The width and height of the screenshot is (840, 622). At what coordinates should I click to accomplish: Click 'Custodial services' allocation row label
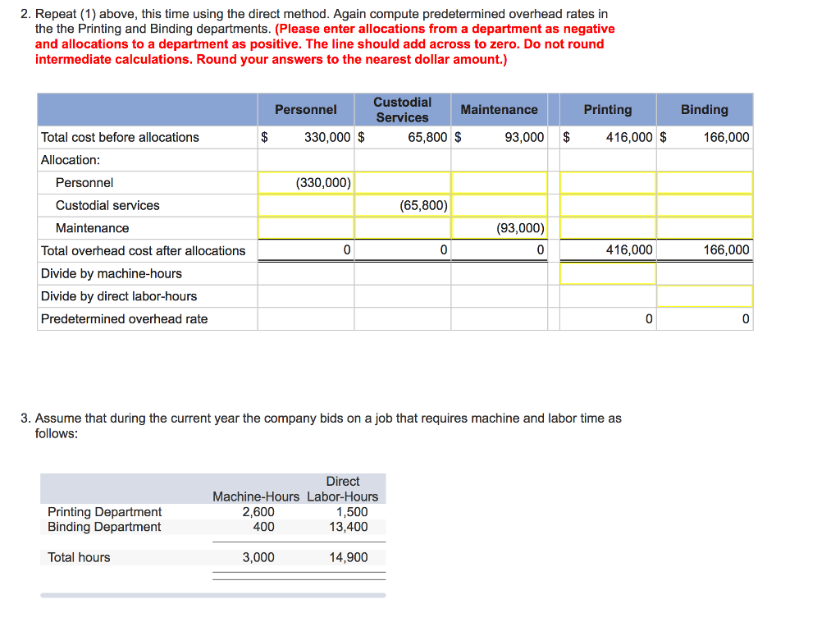click(107, 205)
